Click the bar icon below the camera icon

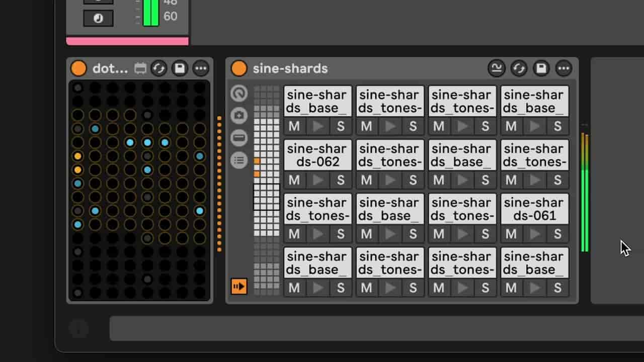pos(239,138)
